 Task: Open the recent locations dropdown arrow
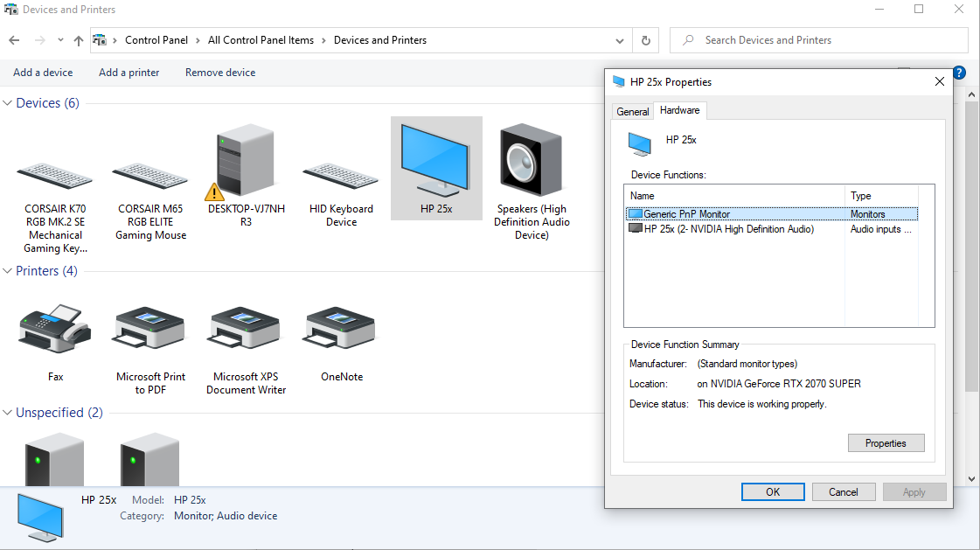coord(60,40)
